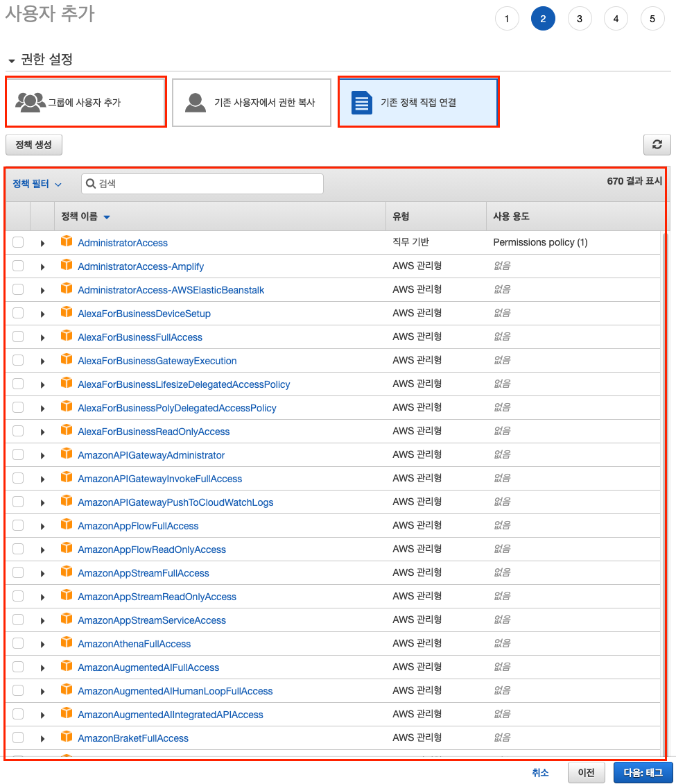Click the group users icon

31,102
